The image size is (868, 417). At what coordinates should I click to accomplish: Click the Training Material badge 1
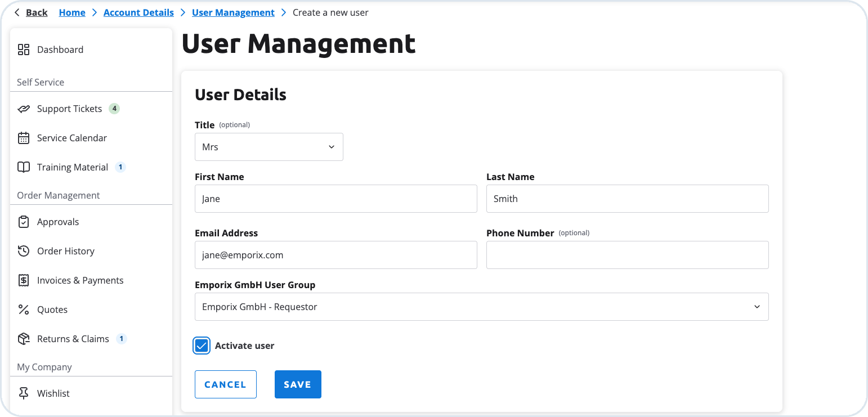tap(120, 167)
